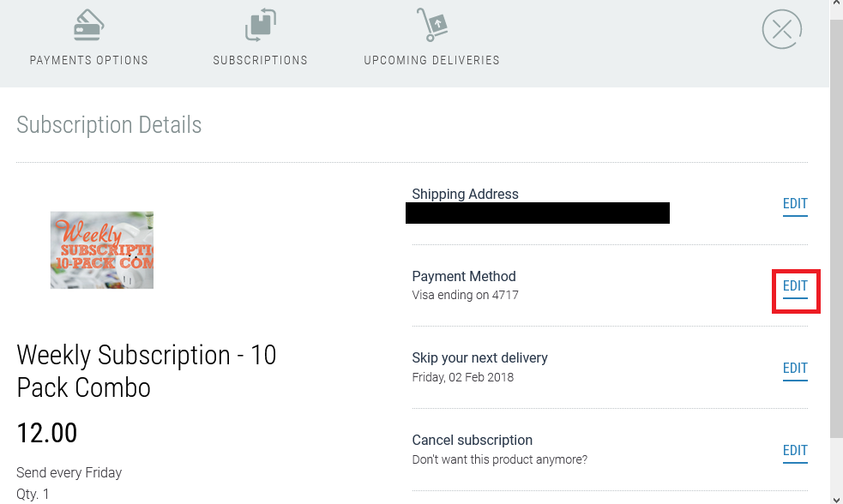Screen dimensions: 843x504
Task: Open the Upcoming Deliveries section
Action: 431,60
